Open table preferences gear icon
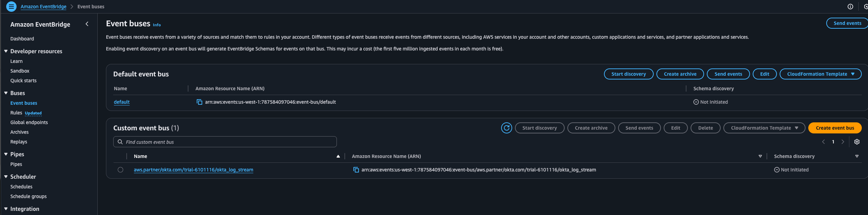 pyautogui.click(x=857, y=142)
